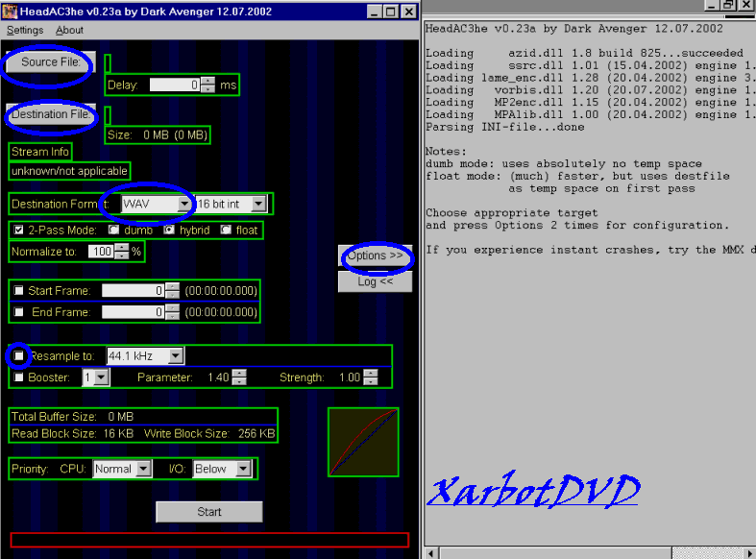Screen dimensions: 756x559
Task: Increase the Delay value with up arrow
Action: [207, 82]
